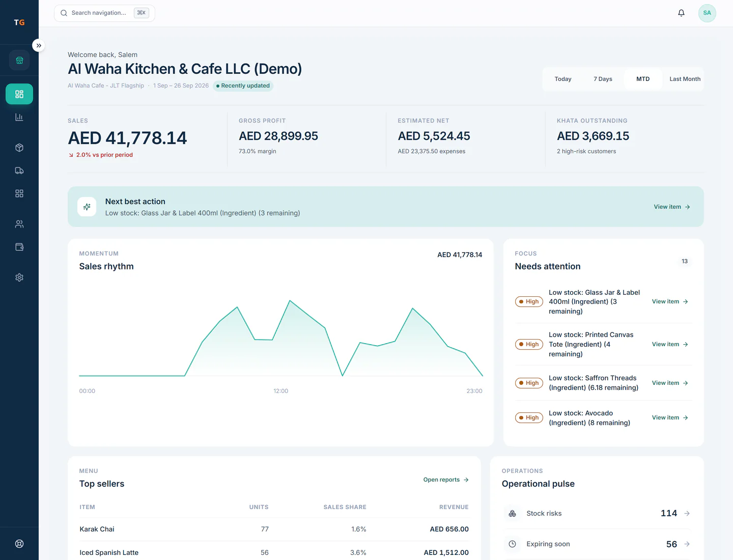Click the 2.0% vs prior period text

click(x=104, y=155)
